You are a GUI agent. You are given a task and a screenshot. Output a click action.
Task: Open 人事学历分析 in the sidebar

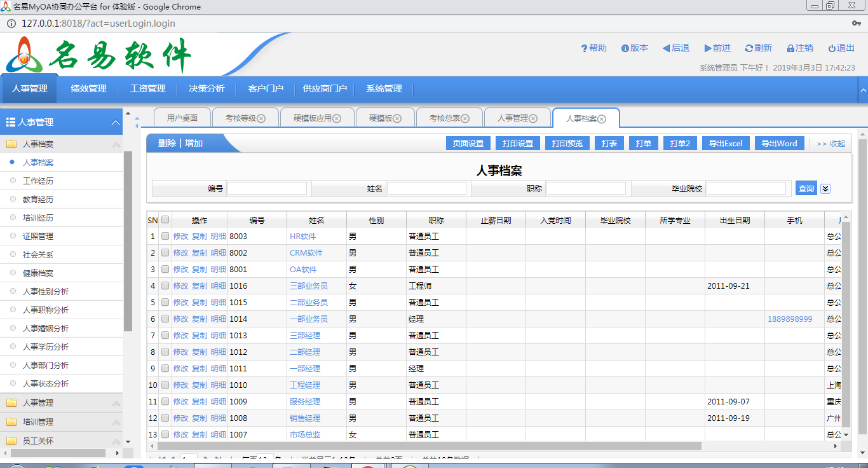click(46, 347)
